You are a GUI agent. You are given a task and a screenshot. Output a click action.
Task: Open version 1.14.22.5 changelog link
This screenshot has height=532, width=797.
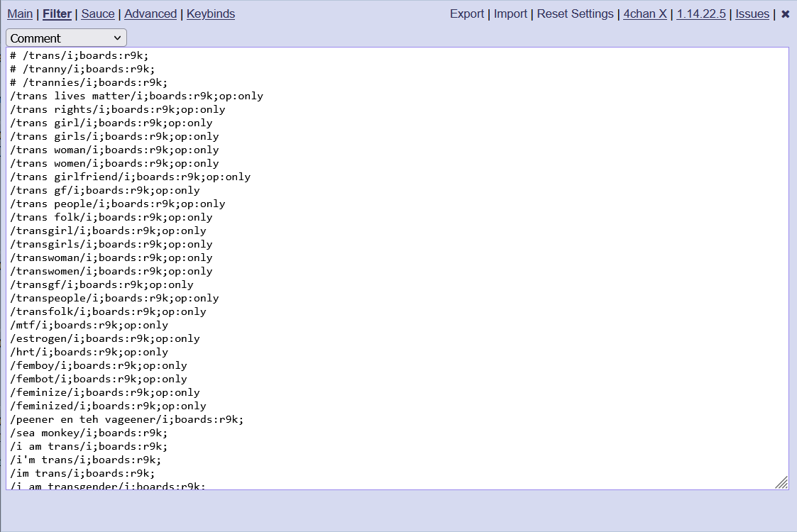(701, 13)
